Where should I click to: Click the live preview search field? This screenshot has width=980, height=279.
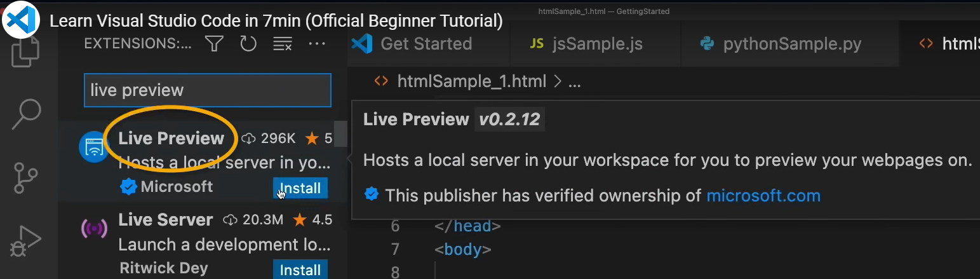208,90
